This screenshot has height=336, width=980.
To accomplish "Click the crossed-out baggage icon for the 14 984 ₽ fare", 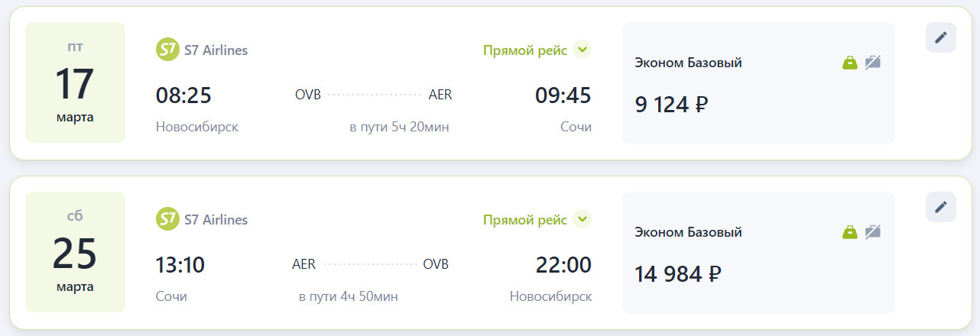I will tap(873, 232).
